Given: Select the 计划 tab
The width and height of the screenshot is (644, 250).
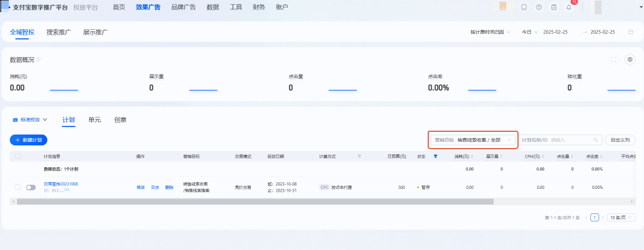Looking at the screenshot, I should click(x=69, y=120).
